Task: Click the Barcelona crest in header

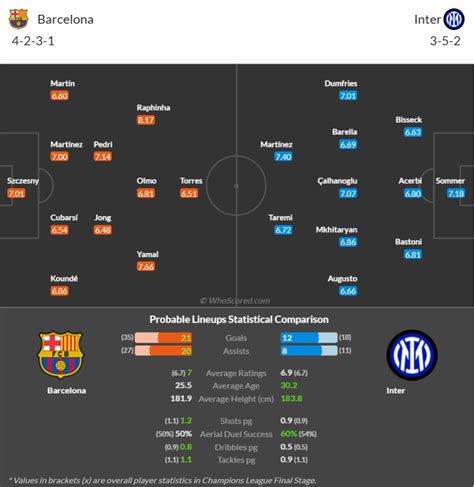Action: (18, 19)
